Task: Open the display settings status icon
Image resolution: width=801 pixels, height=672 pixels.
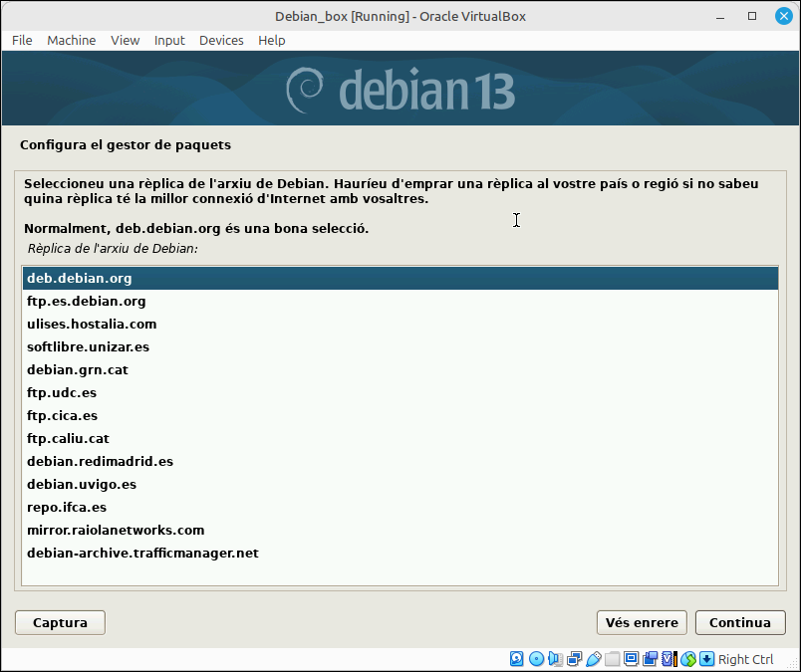Action: (x=631, y=659)
